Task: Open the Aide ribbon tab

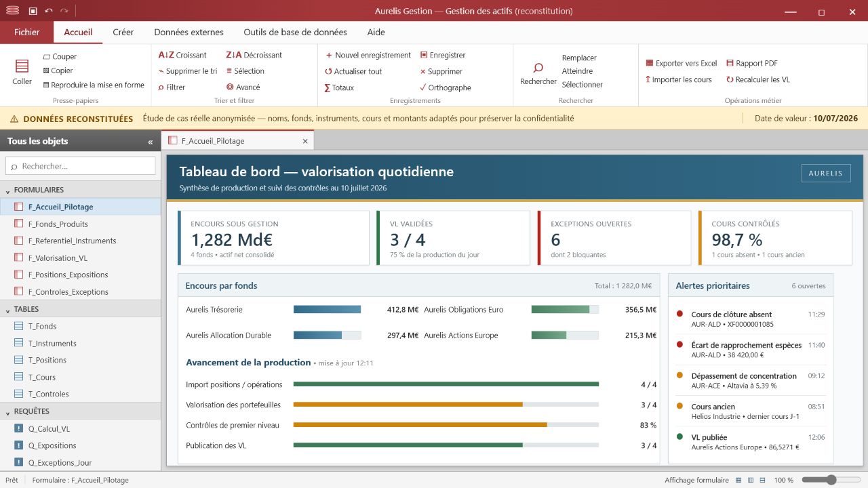Action: [x=376, y=32]
